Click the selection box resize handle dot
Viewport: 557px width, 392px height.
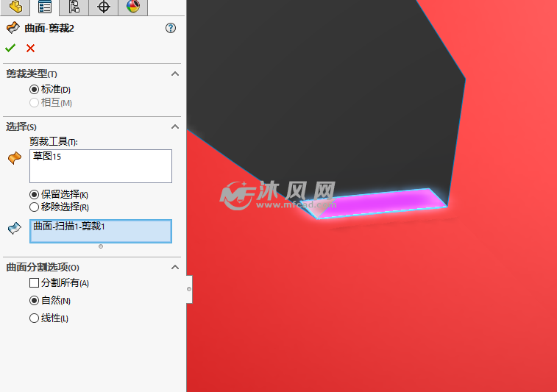(x=101, y=246)
